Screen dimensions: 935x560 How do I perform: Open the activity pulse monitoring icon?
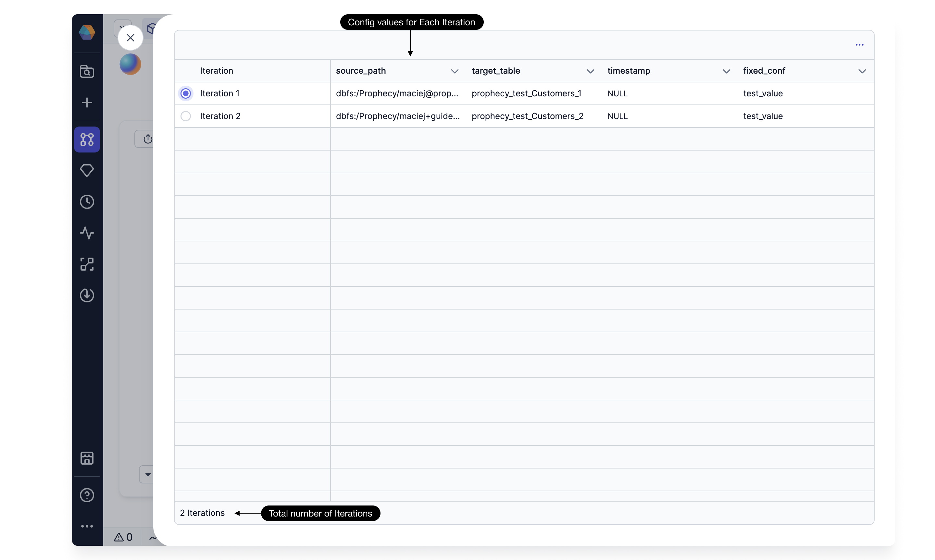pyautogui.click(x=87, y=233)
